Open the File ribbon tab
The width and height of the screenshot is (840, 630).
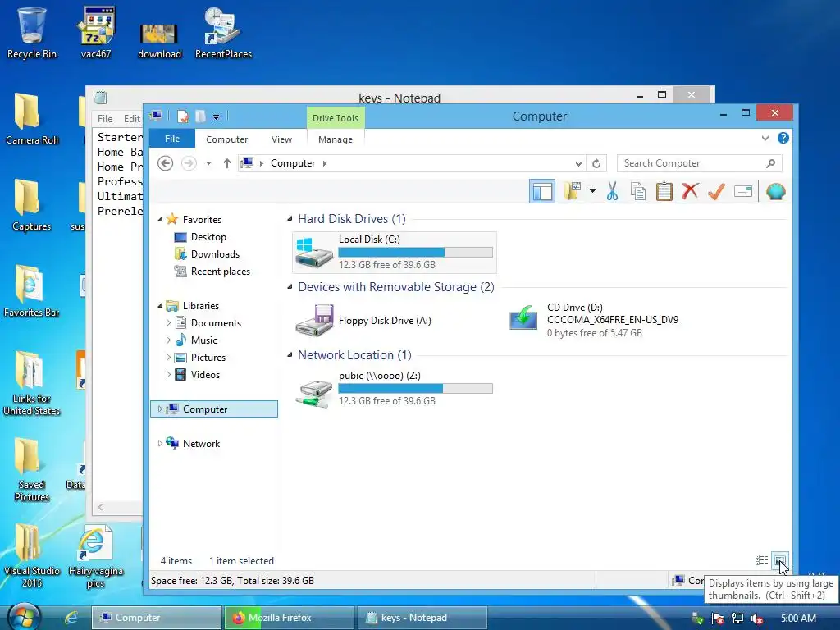(172, 139)
